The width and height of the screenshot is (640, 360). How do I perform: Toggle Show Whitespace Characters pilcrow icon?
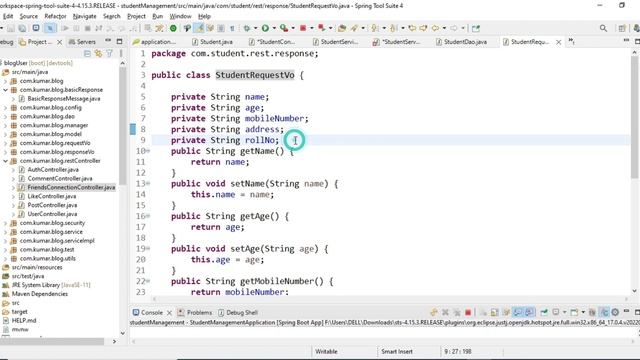click(x=232, y=28)
